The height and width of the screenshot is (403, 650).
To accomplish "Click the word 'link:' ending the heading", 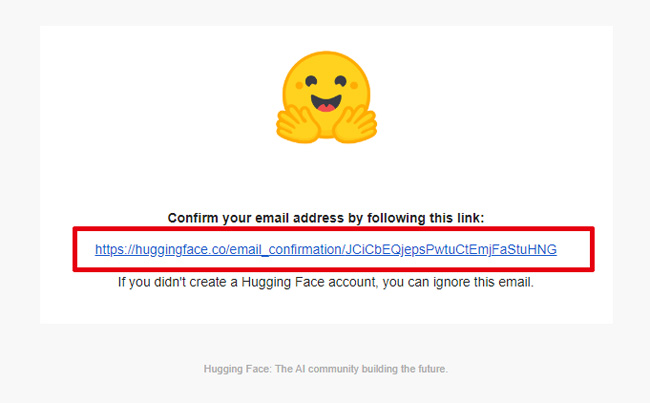I will pyautogui.click(x=471, y=218).
